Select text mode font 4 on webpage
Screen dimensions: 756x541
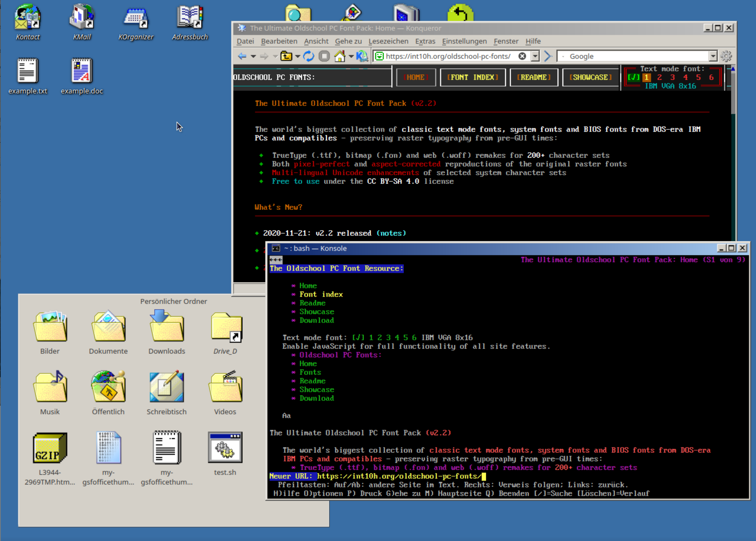click(x=685, y=77)
